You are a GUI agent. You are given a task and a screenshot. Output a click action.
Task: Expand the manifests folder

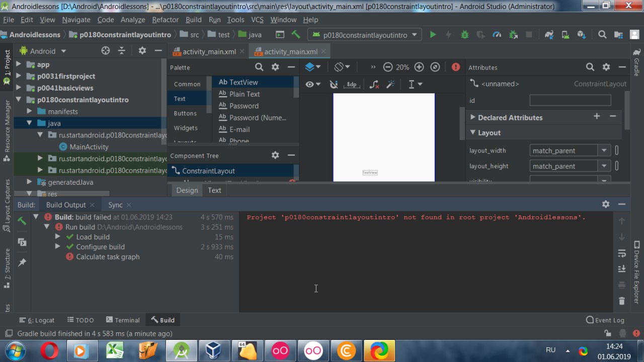29,111
